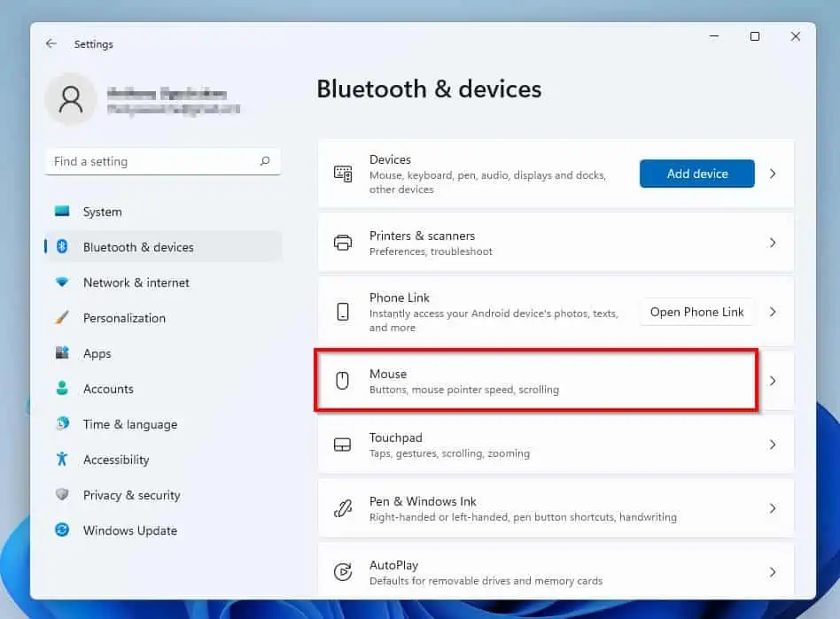Open System settings category
The image size is (840, 619).
163,212
